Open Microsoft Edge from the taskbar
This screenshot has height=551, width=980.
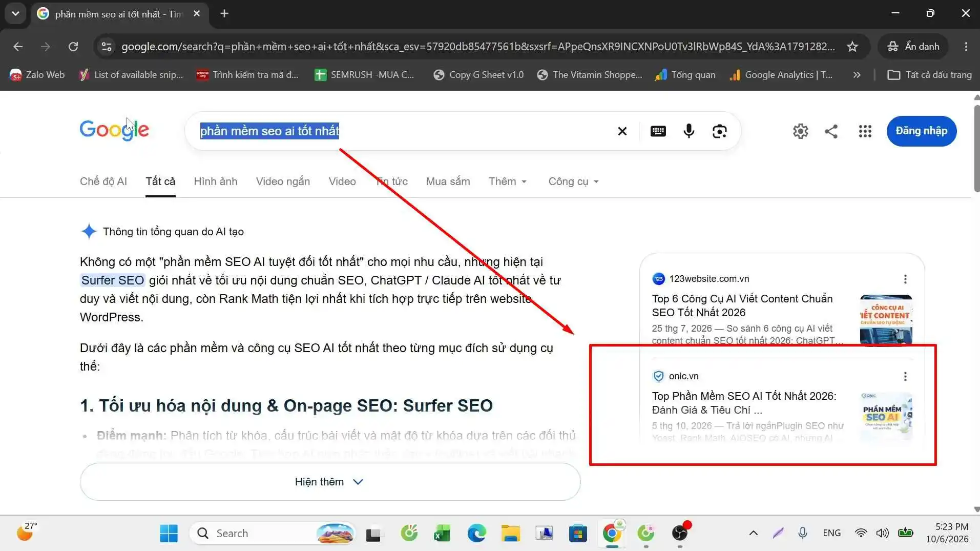click(476, 534)
